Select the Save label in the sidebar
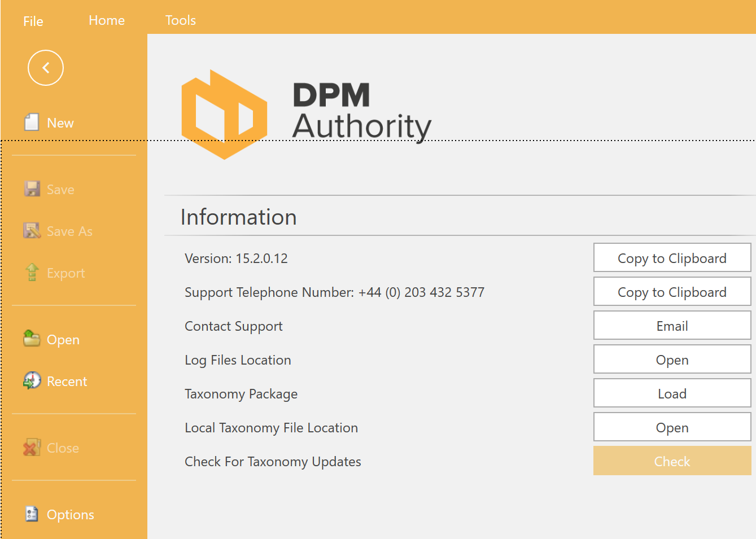Viewport: 756px width, 539px height. point(60,190)
